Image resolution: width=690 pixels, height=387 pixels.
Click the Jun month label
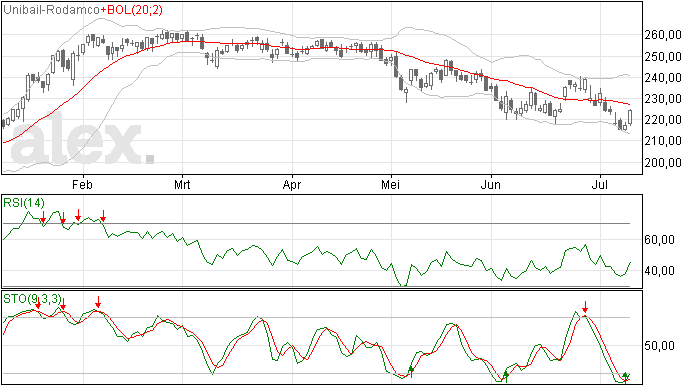coord(490,184)
